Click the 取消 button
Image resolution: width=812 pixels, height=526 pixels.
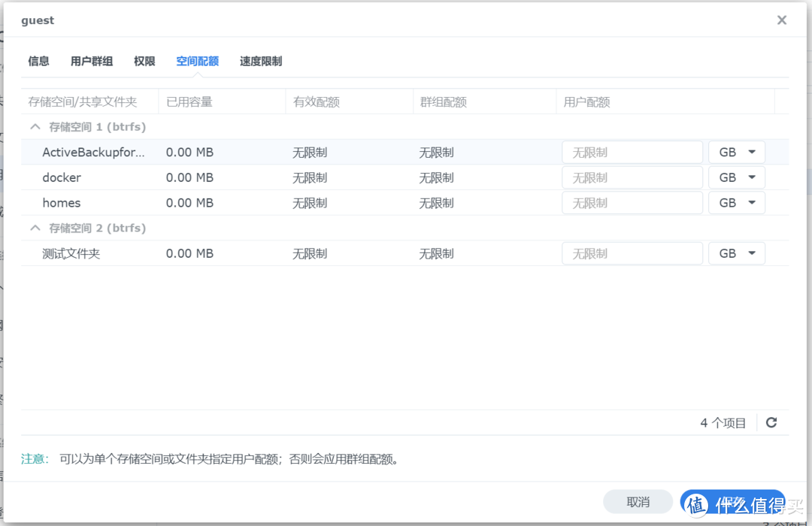638,501
